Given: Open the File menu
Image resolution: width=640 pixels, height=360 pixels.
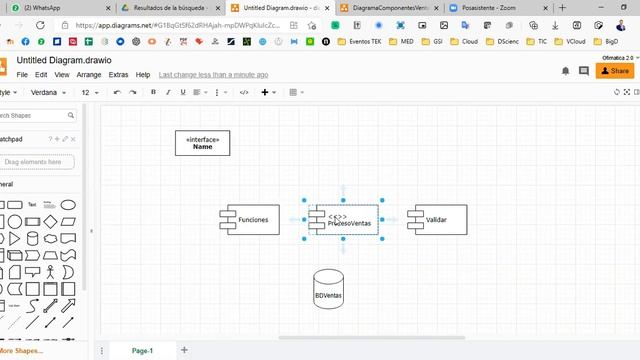Looking at the screenshot, I should [x=22, y=75].
